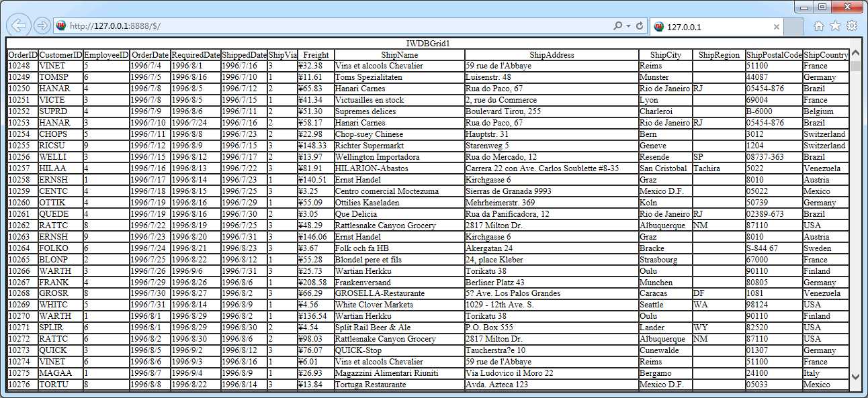Click the ShipPostalCode column header

point(774,55)
